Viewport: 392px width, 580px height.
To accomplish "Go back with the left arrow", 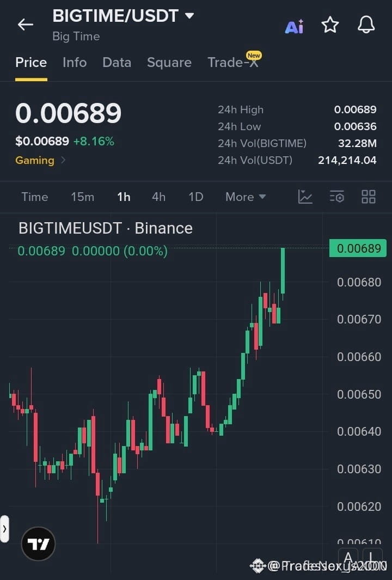I will click(26, 25).
